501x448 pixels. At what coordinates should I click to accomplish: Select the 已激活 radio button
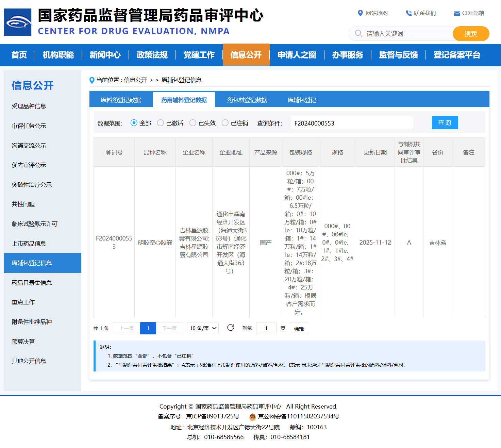[x=161, y=123]
